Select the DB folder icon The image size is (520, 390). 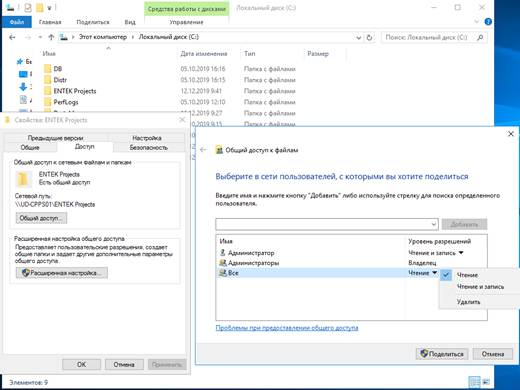[x=48, y=69]
